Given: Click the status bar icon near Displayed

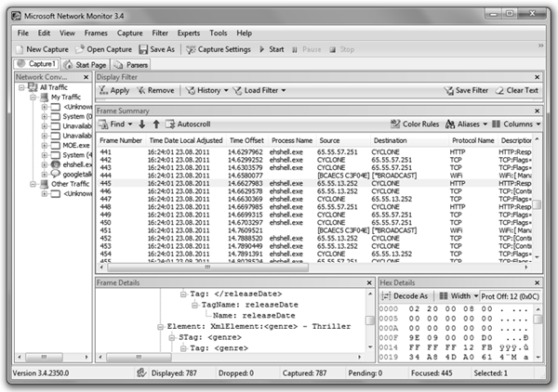Looking at the screenshot, I should [x=141, y=372].
